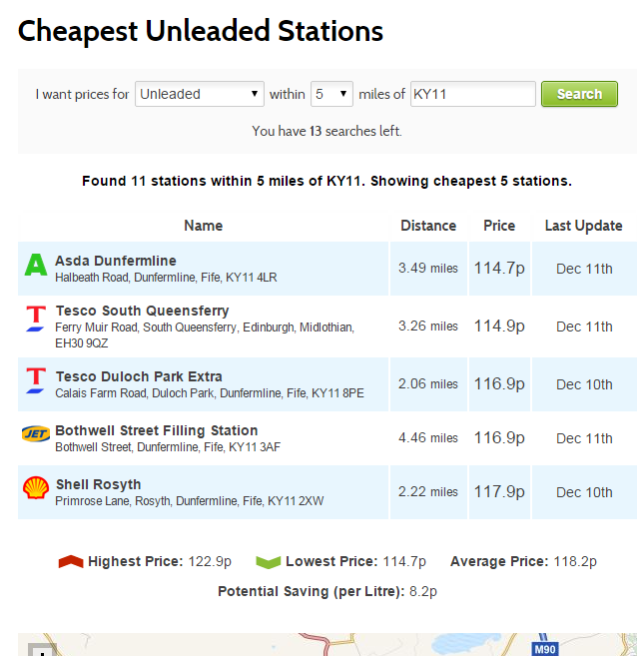Open the Tesco Duloch Park Extra link

pos(139,376)
